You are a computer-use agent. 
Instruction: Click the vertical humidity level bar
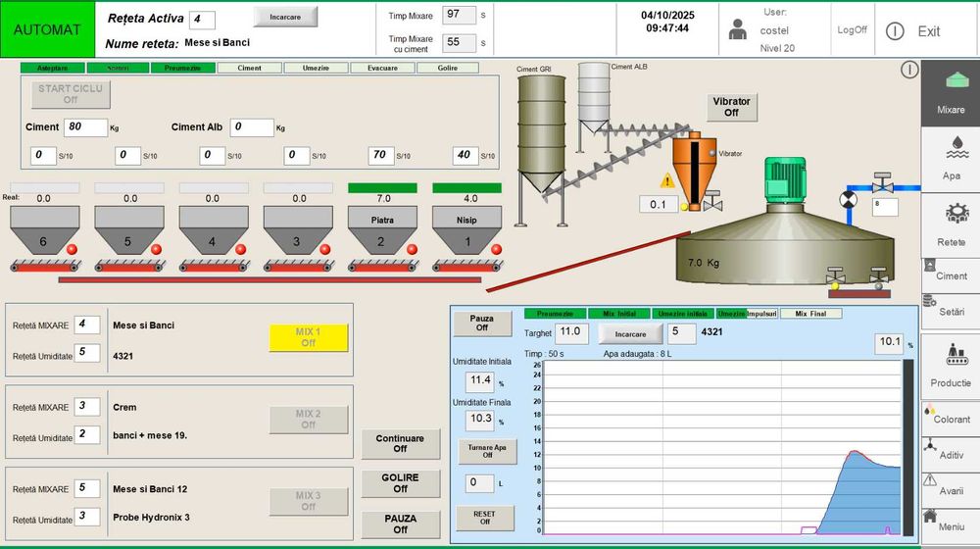point(907,447)
